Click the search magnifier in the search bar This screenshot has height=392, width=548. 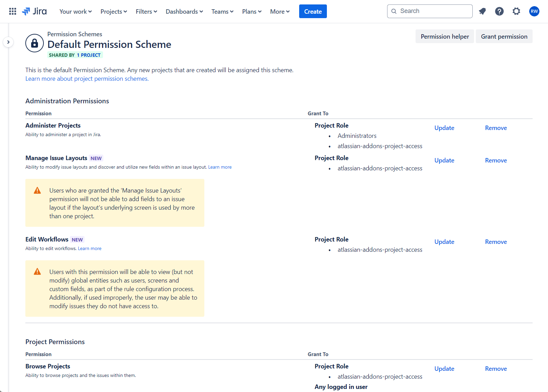[x=394, y=11]
